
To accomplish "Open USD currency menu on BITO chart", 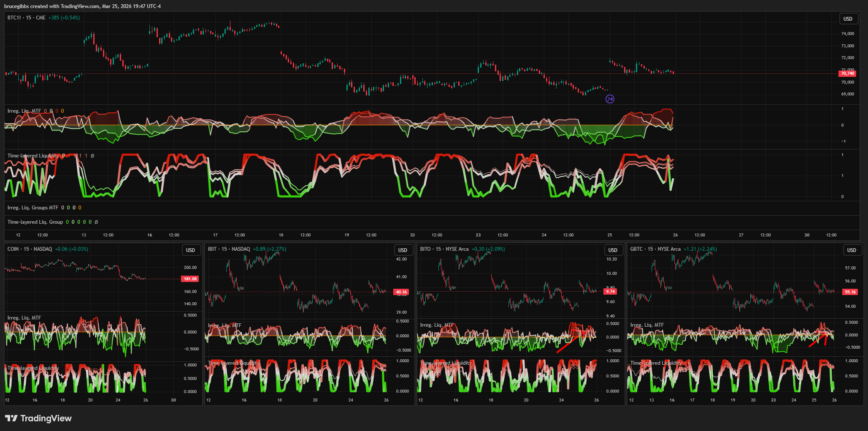I will [613, 250].
